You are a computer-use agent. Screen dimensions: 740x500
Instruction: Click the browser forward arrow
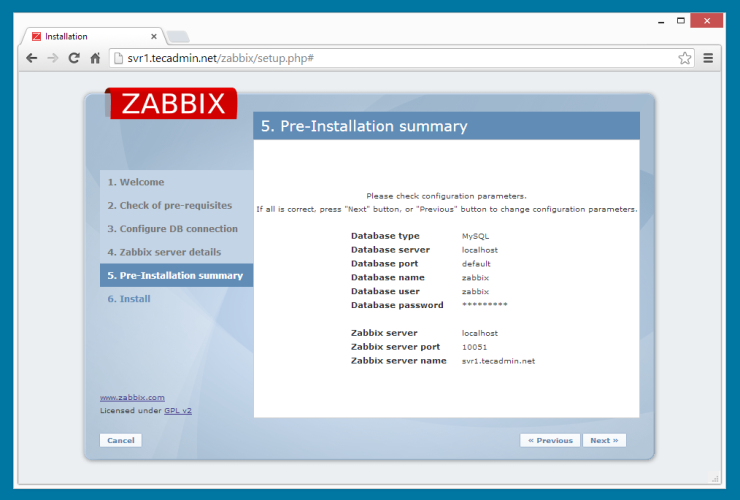pos(53,58)
